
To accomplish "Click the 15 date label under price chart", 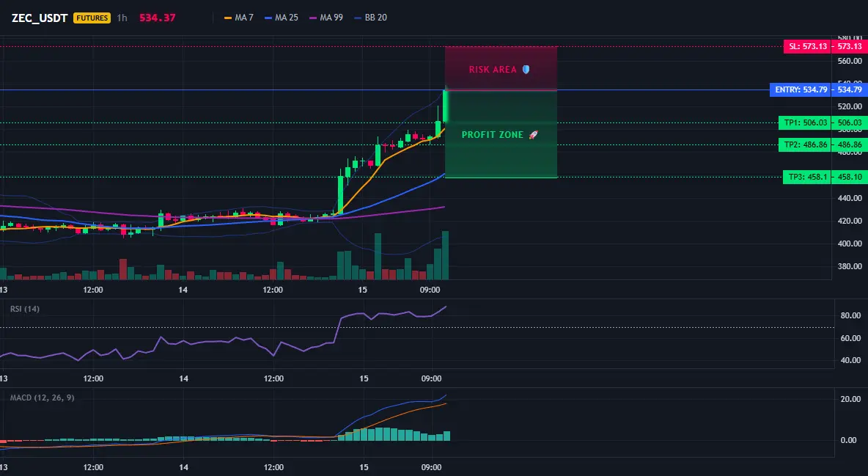I will point(363,290).
